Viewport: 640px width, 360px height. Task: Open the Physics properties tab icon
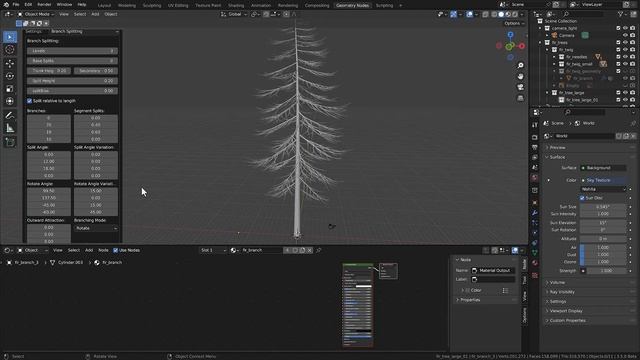tap(535, 233)
